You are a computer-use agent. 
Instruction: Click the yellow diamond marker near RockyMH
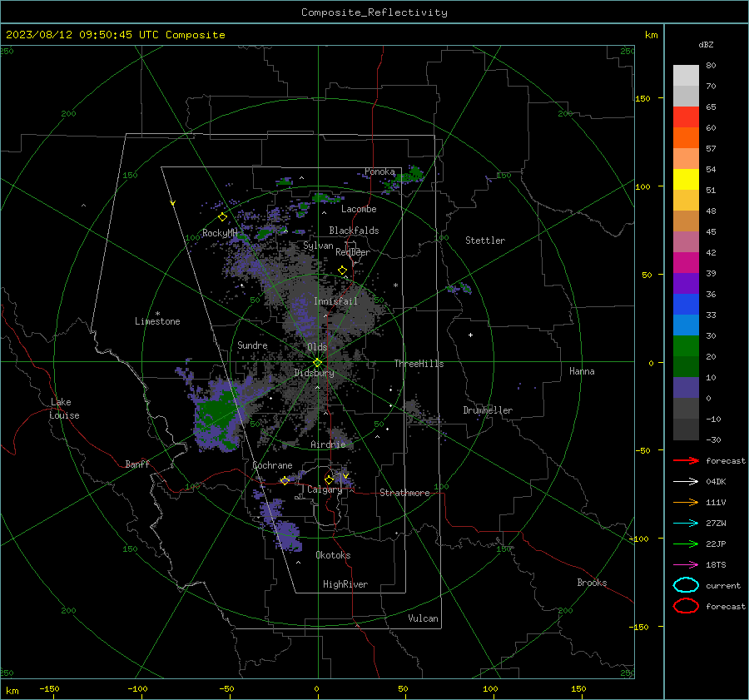tap(222, 217)
